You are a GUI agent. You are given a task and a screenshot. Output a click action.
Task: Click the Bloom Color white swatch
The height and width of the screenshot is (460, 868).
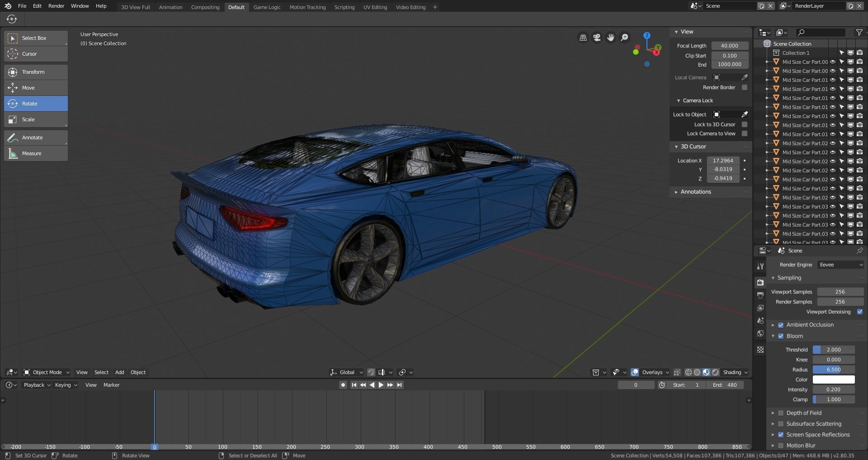(x=834, y=379)
